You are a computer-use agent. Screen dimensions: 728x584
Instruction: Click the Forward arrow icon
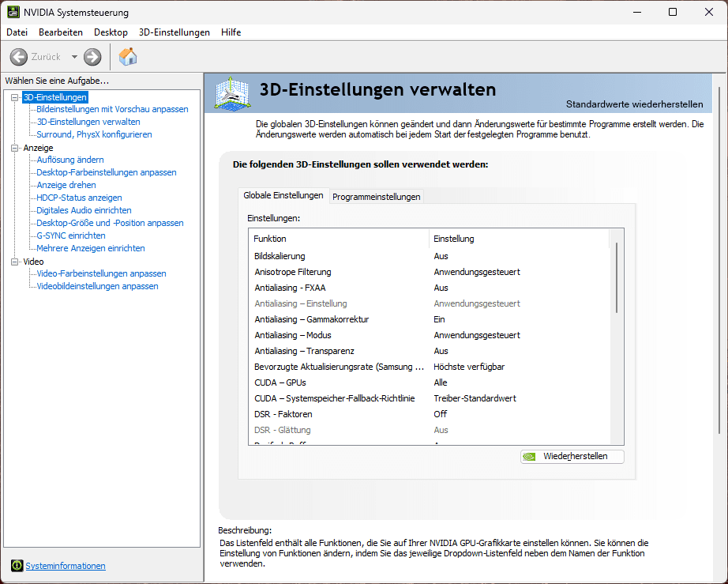pyautogui.click(x=92, y=57)
